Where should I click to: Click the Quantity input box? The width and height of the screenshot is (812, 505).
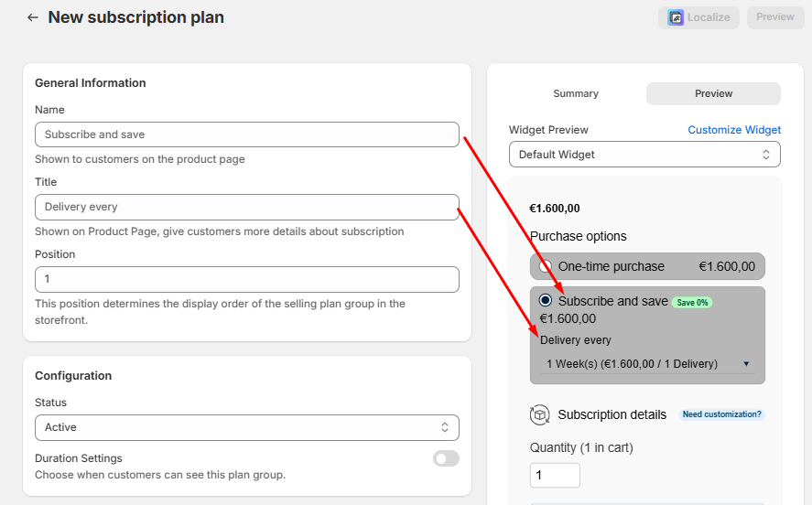pyautogui.click(x=555, y=476)
